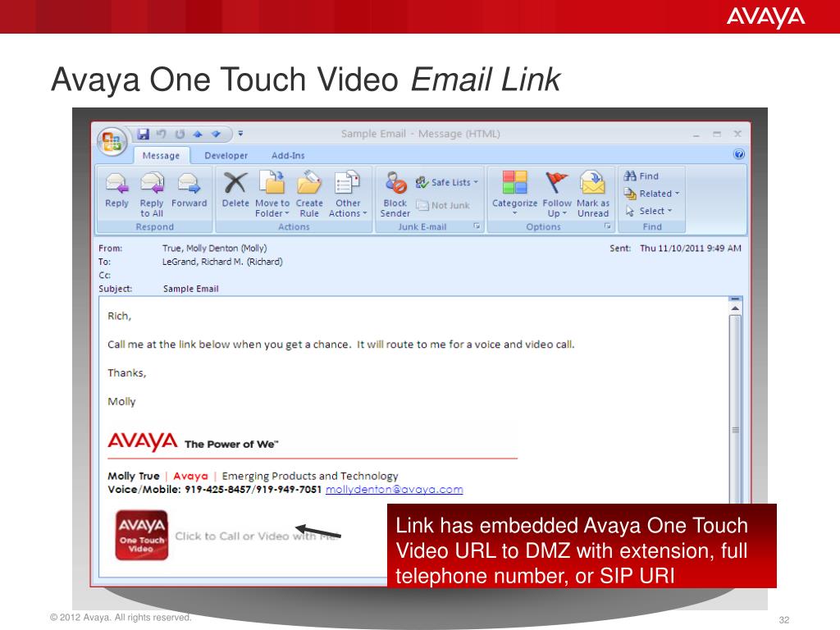This screenshot has height=630, width=840.
Task: Click the Reply icon in the Respond group
Action: tap(116, 189)
